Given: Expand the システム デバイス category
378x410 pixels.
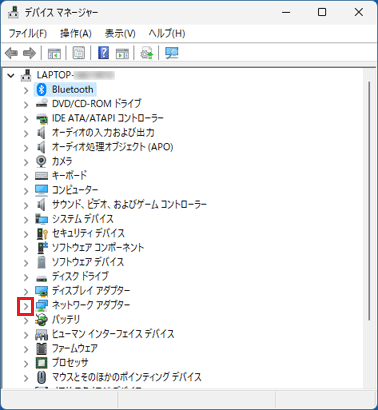Looking at the screenshot, I should click(26, 220).
